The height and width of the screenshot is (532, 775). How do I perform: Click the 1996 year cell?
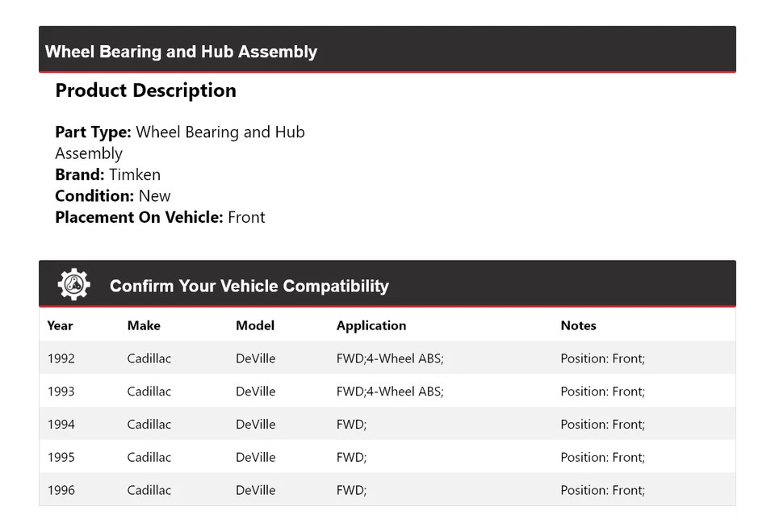tap(61, 490)
